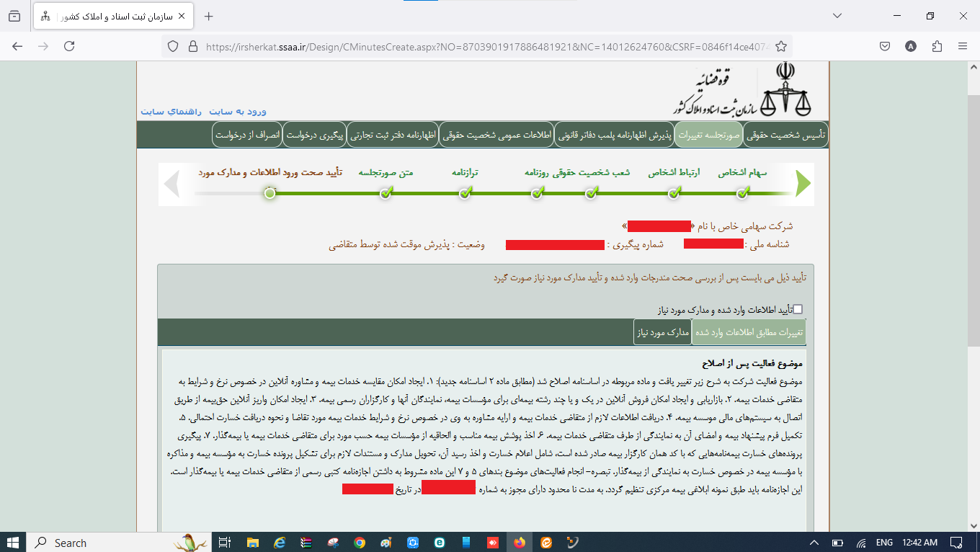Open Firefox View icon at top-left
980x552 pixels.
(x=14, y=16)
